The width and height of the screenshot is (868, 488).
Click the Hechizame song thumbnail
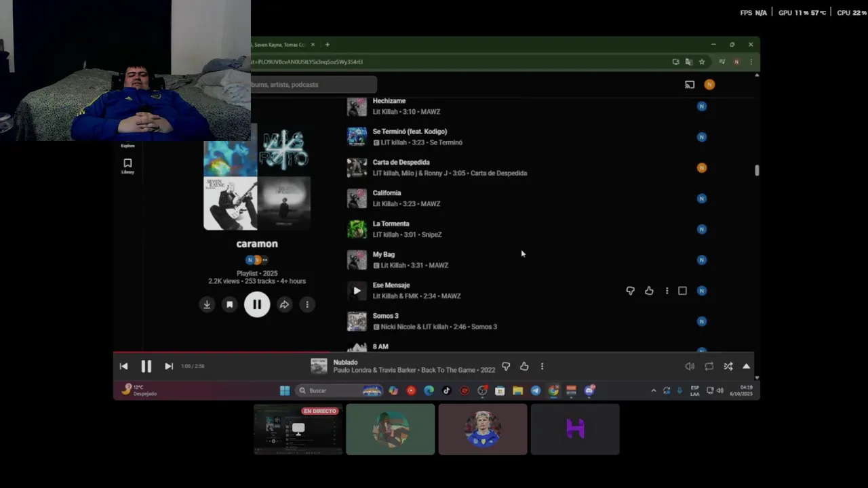(357, 106)
